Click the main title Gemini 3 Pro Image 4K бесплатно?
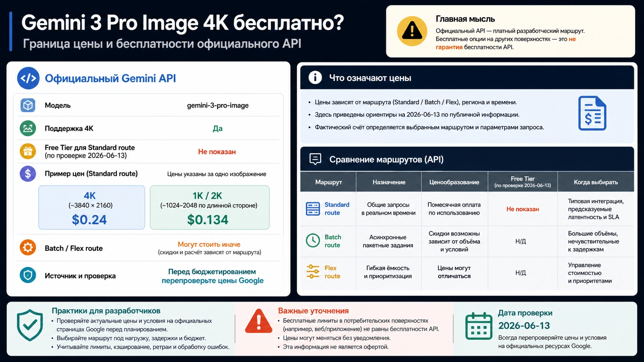 coord(183,23)
